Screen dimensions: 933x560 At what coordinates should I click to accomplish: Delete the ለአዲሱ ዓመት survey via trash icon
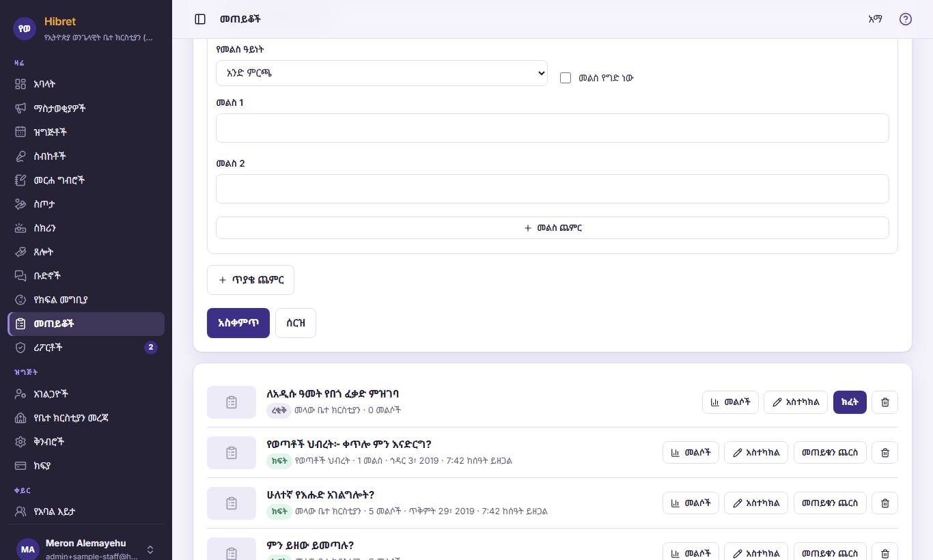coord(885,402)
